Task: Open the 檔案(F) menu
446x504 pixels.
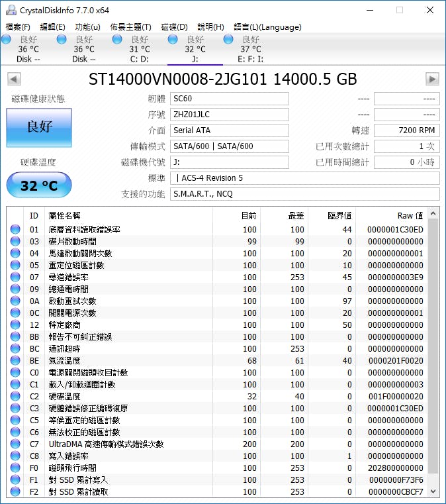Action: 18,27
